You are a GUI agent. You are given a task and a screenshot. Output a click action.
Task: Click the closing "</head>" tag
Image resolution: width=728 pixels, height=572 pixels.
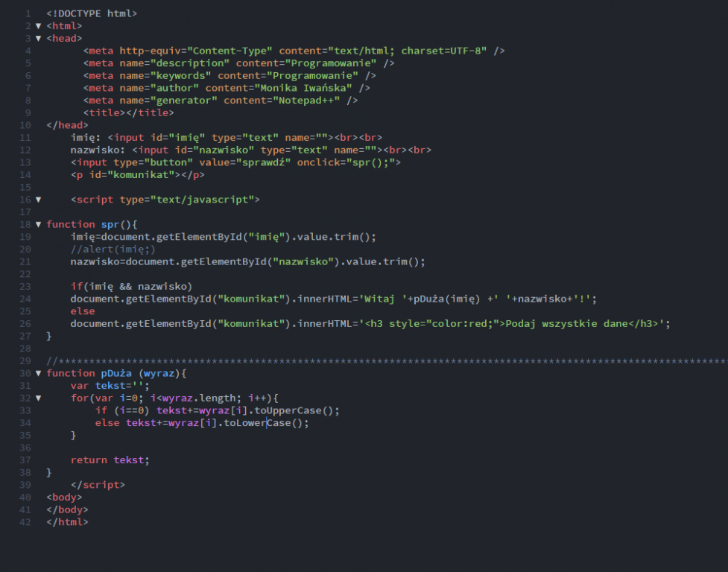67,125
